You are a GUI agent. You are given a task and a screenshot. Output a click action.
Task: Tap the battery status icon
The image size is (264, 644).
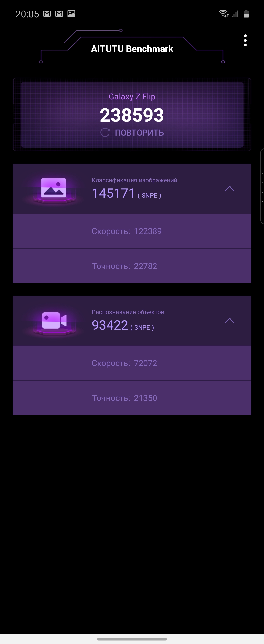click(x=246, y=13)
